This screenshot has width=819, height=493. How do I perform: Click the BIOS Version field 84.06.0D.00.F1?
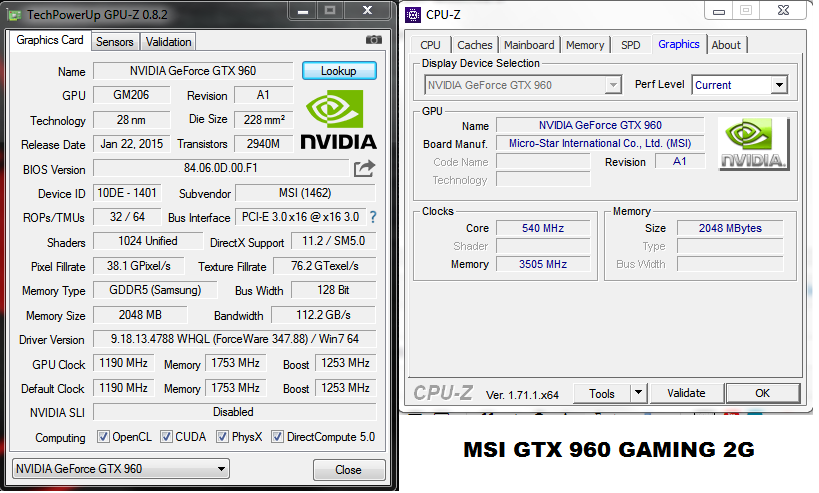(221, 168)
